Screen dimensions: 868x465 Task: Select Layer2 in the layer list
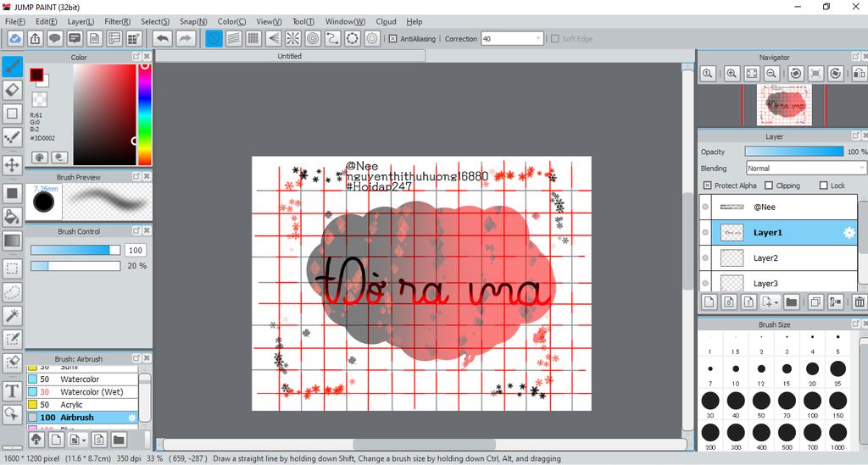pyautogui.click(x=778, y=257)
